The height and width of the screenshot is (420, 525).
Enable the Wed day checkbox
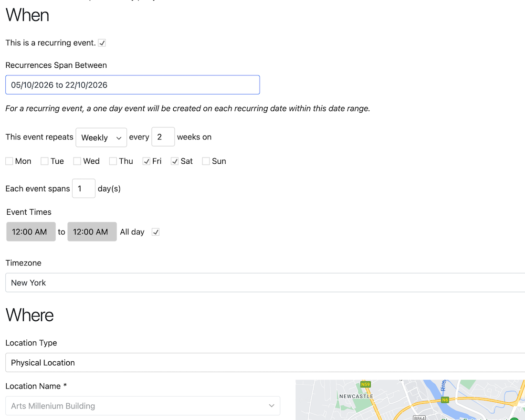[x=77, y=161]
